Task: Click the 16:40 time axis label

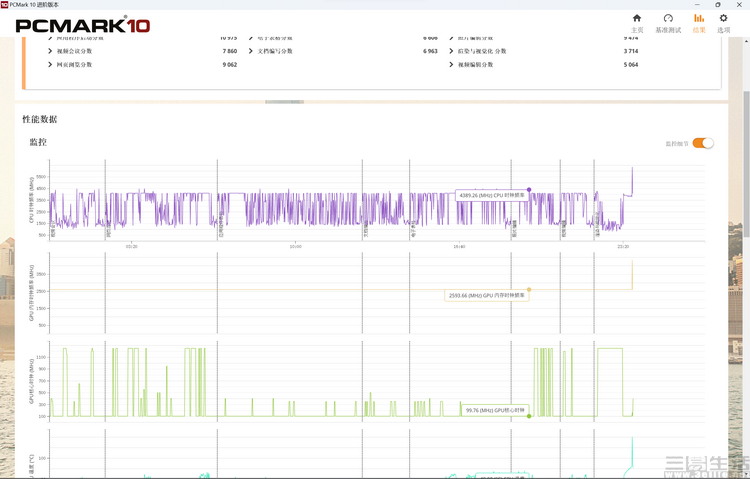Action: tap(459, 246)
